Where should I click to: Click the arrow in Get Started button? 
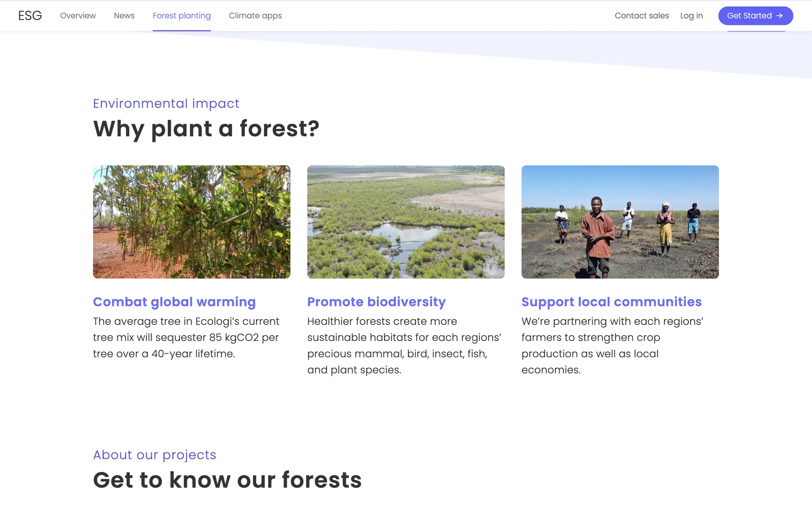(x=779, y=16)
